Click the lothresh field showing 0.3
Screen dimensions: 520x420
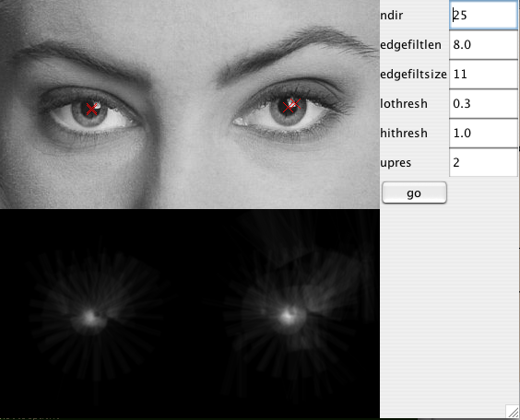[x=483, y=104]
